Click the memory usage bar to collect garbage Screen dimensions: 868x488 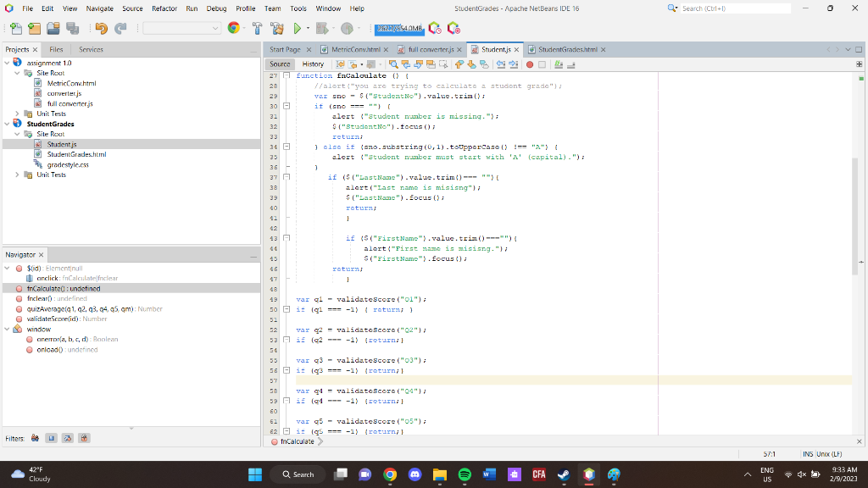(400, 28)
